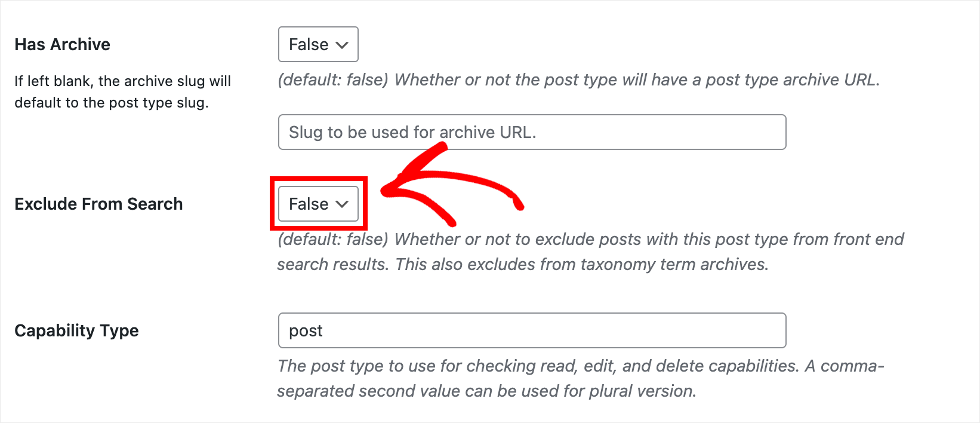
Task: Open the Has Archive dropdown
Action: (x=318, y=44)
